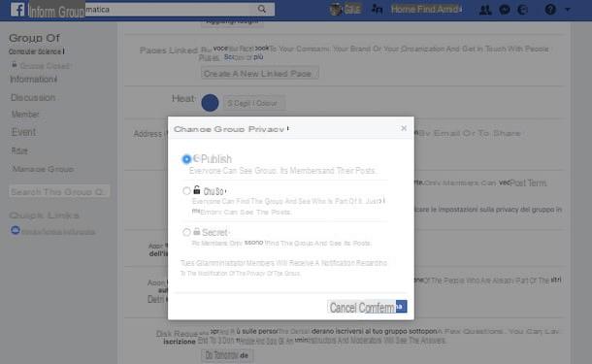Click the locked padlock icon beside Secret

pos(197,231)
